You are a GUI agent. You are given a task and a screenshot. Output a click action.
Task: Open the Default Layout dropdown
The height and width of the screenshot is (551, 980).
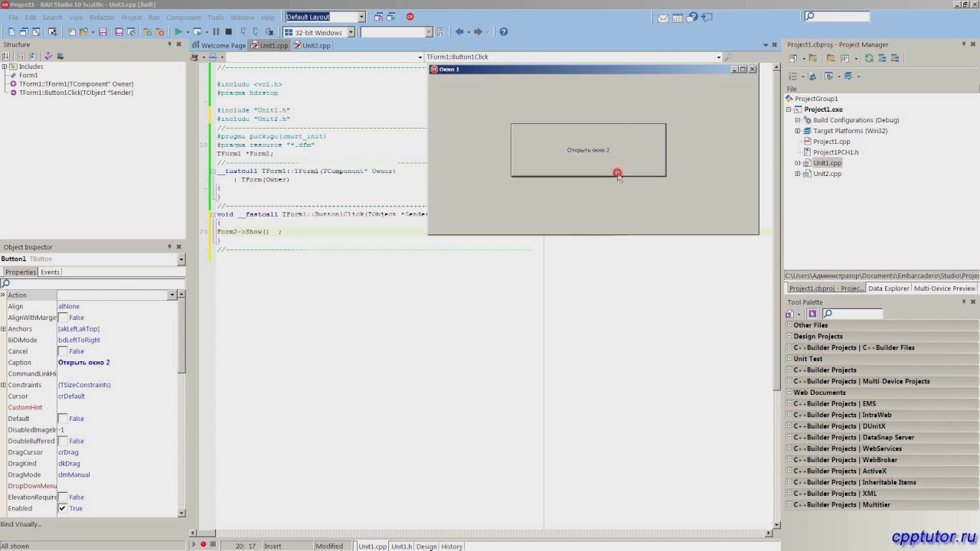click(x=361, y=17)
